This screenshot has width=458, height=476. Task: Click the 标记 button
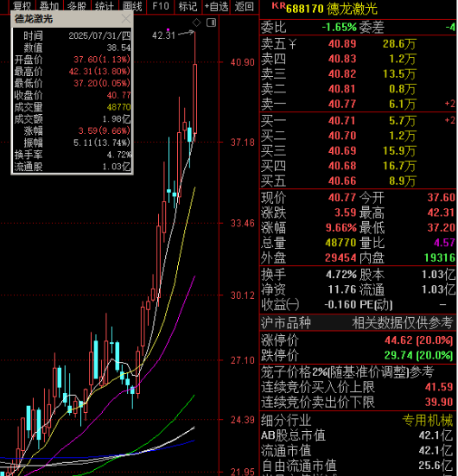[188, 6]
